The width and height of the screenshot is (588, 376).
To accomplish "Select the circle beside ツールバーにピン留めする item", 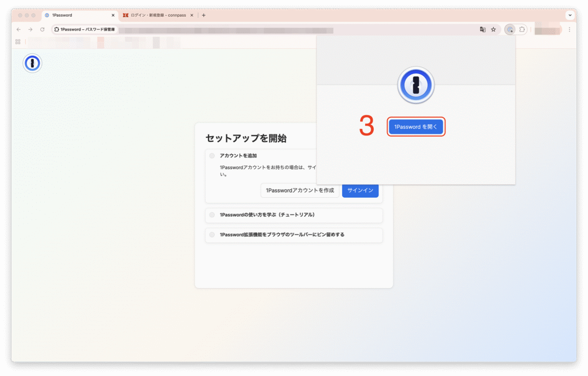I will tap(212, 235).
